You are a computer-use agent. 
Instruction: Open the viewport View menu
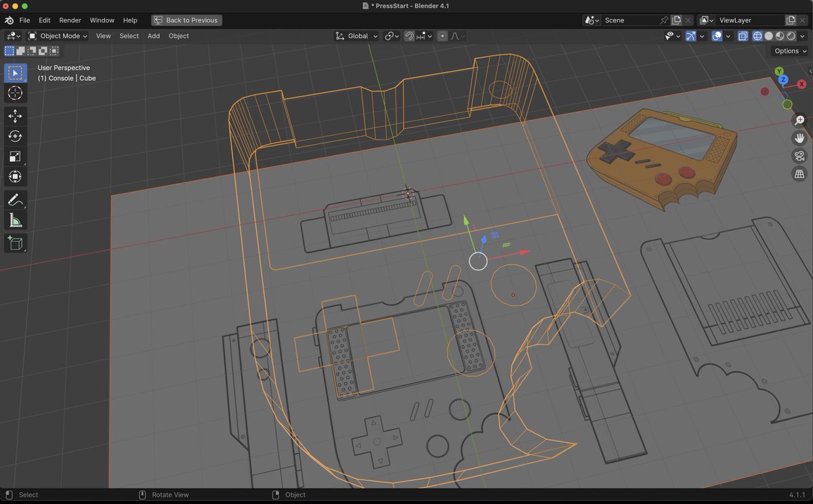[x=103, y=36]
